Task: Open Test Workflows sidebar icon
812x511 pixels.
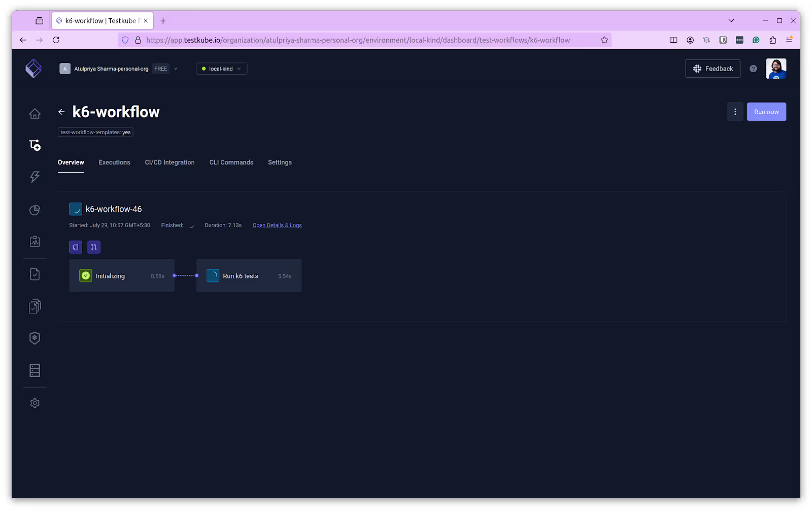Action: [x=35, y=145]
